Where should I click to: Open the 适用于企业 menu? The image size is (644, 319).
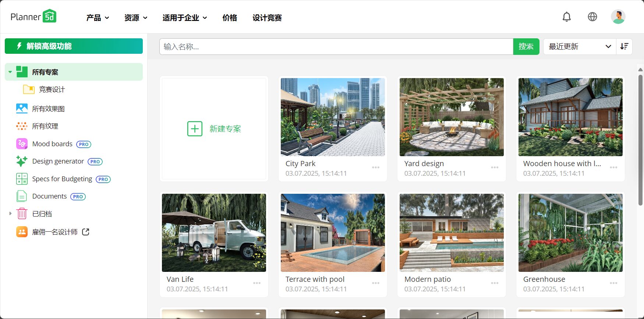coord(185,18)
